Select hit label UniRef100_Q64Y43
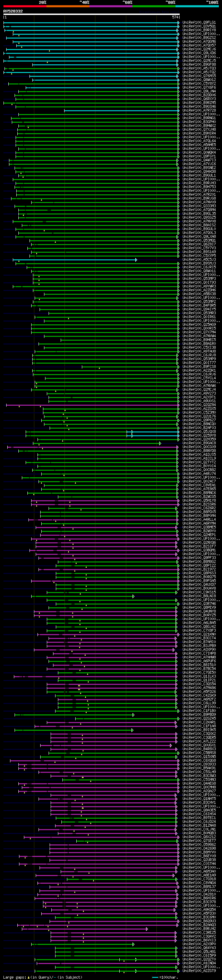 click(x=199, y=948)
